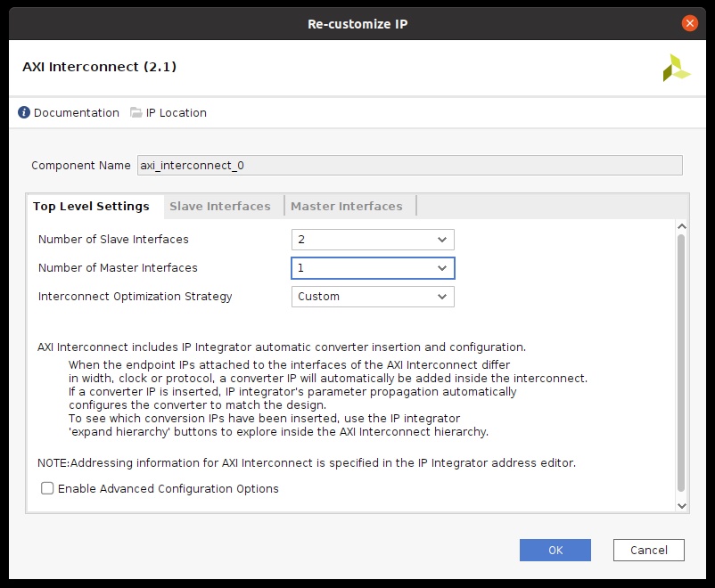Click the Xilinx logo icon
Viewport: 715px width, 588px height.
[x=677, y=68]
